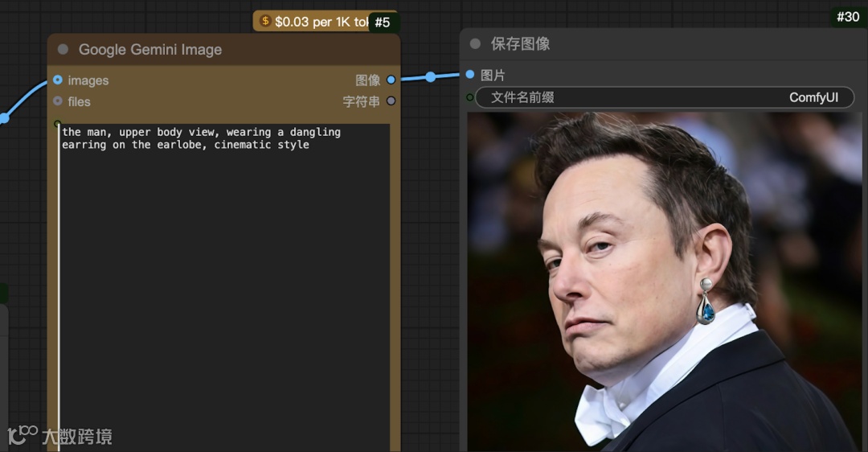Click the generated portrait image preview
Screen dimensions: 868x452
coord(665,282)
